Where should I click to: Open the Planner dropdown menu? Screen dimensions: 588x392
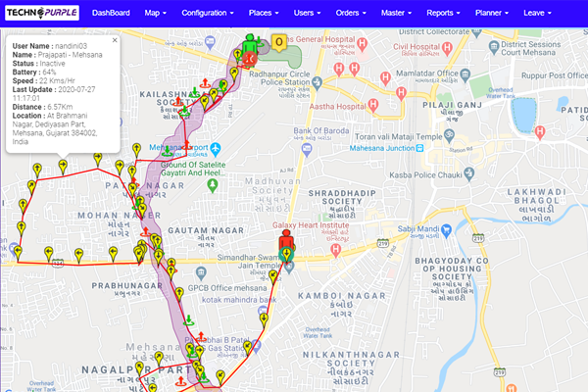click(x=492, y=13)
